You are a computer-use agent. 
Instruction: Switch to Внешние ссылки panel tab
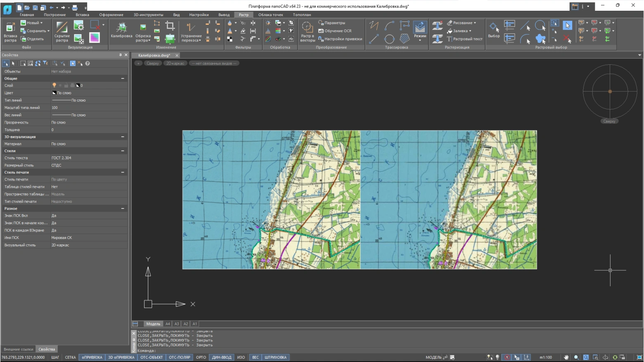(18, 349)
